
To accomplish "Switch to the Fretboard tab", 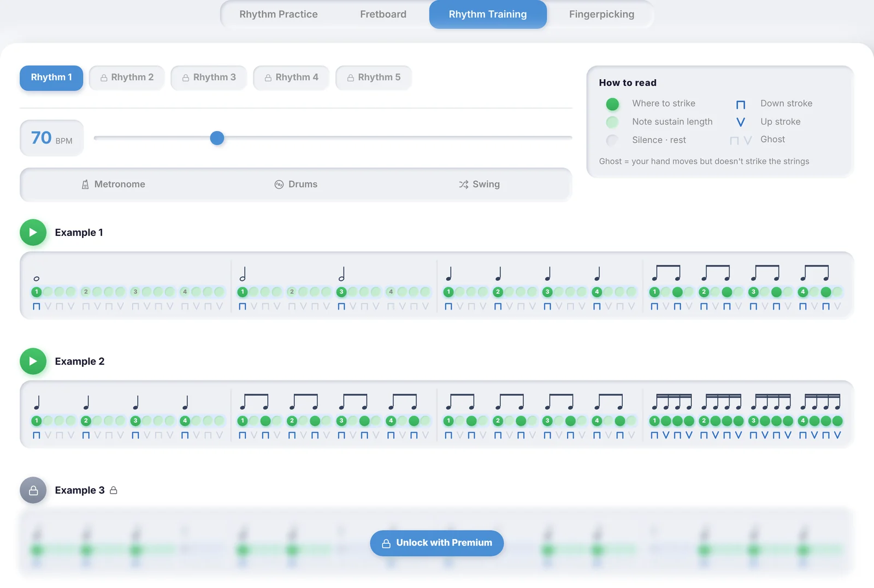I will pos(383,14).
